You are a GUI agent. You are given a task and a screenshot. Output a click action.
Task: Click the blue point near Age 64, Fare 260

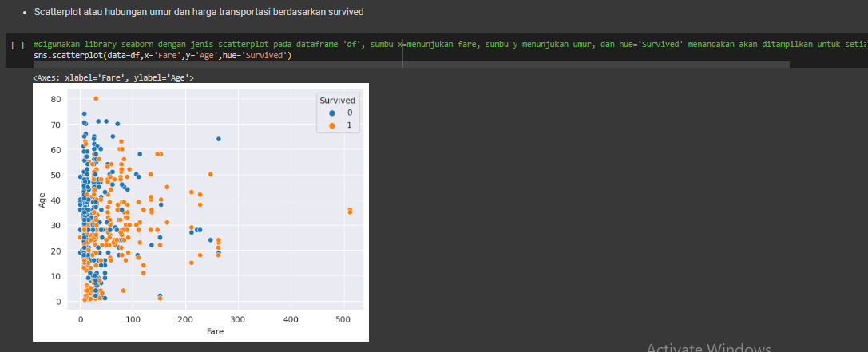(x=218, y=139)
